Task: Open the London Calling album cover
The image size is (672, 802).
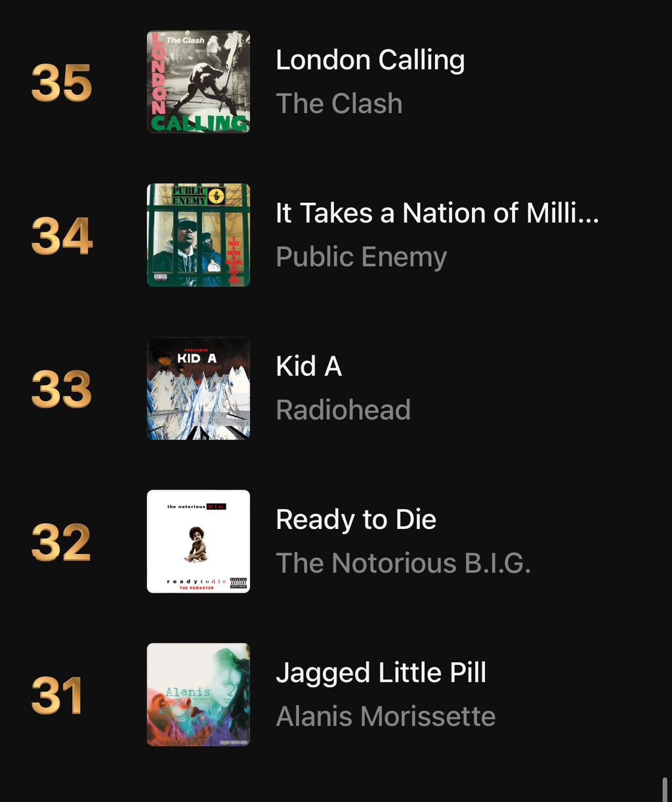Action: tap(198, 82)
